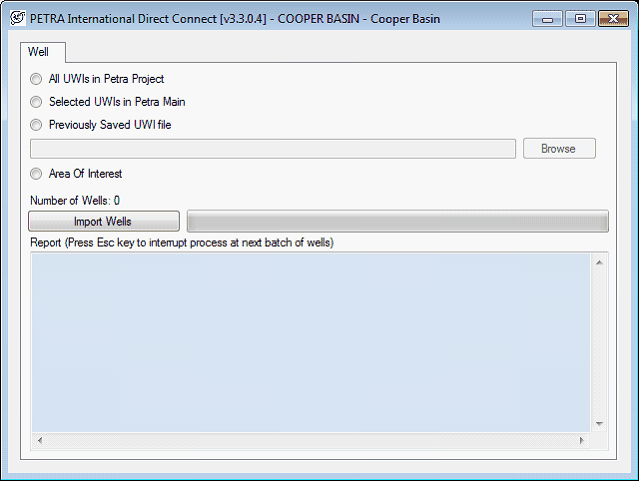The height and width of the screenshot is (482, 640).
Task: Enable Previously Saved UWI file option
Action: (37, 125)
